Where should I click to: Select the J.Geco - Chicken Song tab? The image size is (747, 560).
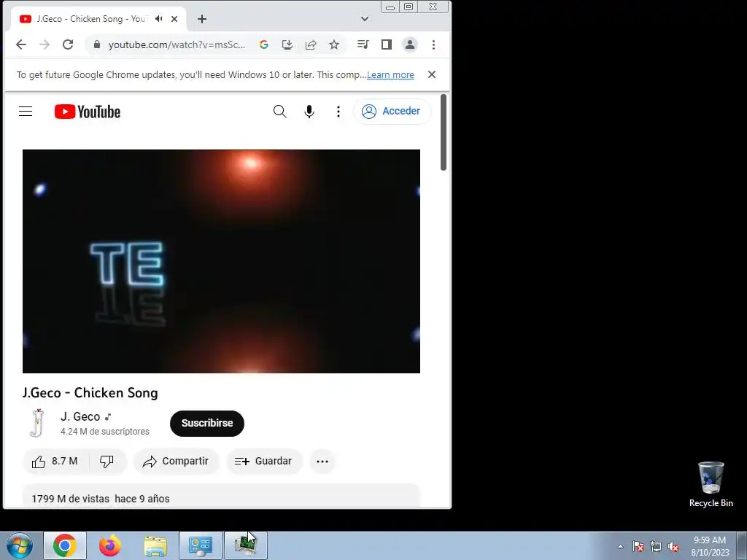click(x=98, y=19)
